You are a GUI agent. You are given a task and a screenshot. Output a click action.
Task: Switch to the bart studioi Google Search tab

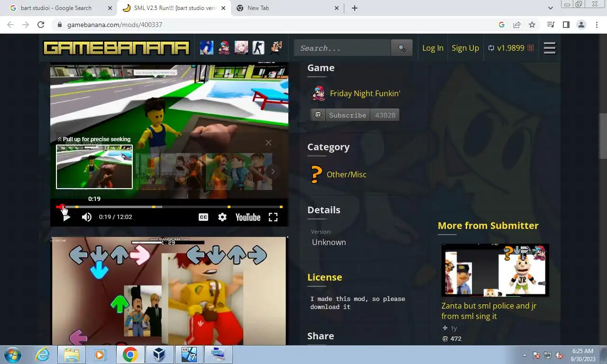pos(56,8)
